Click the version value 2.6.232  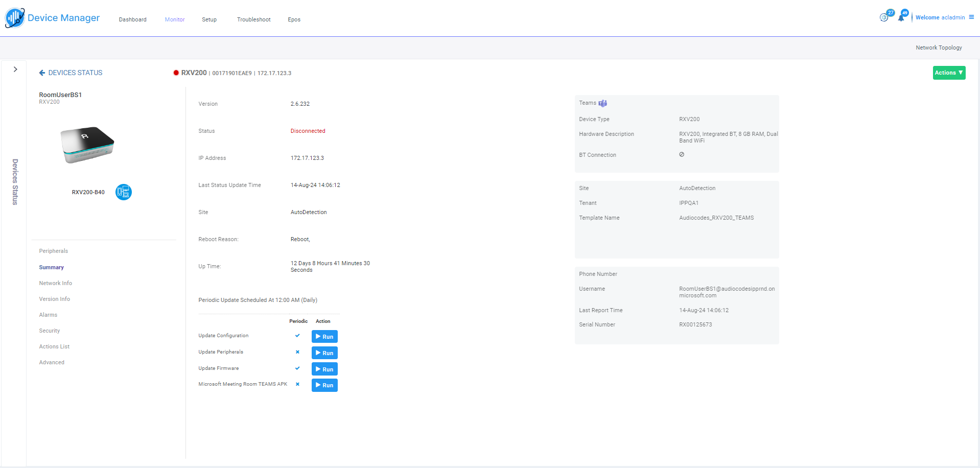pos(300,104)
